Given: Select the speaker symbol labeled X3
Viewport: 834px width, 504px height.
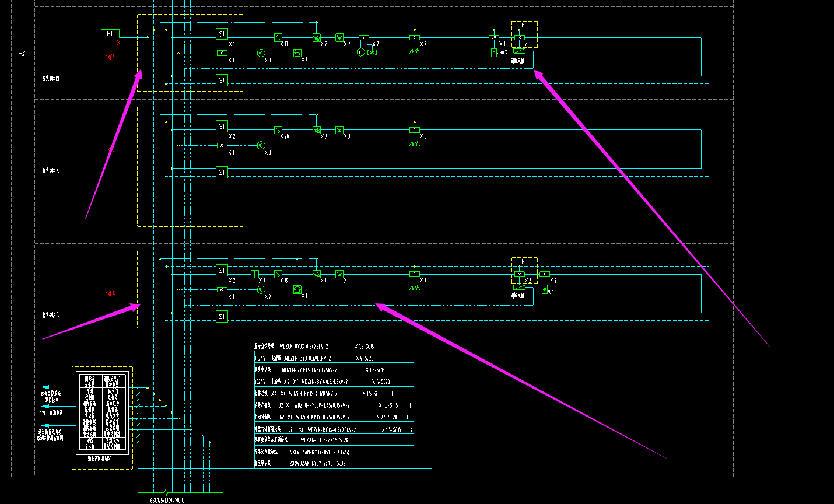Looking at the screenshot, I should (261, 53).
